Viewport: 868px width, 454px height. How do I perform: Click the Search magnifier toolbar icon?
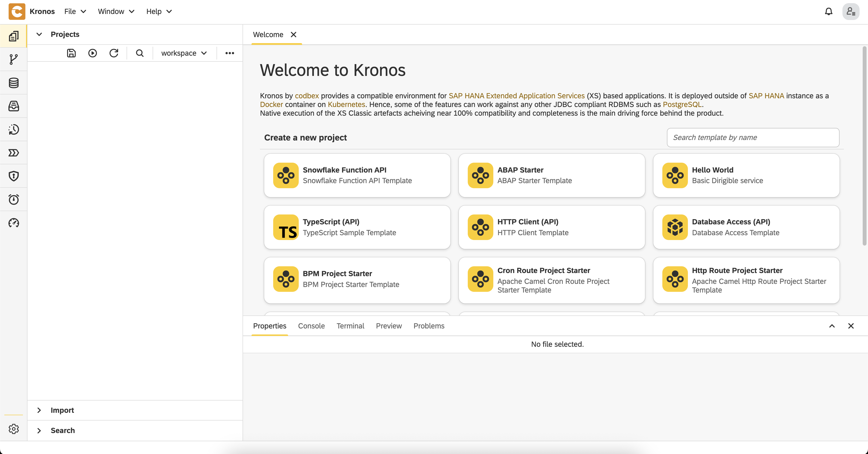[140, 53]
